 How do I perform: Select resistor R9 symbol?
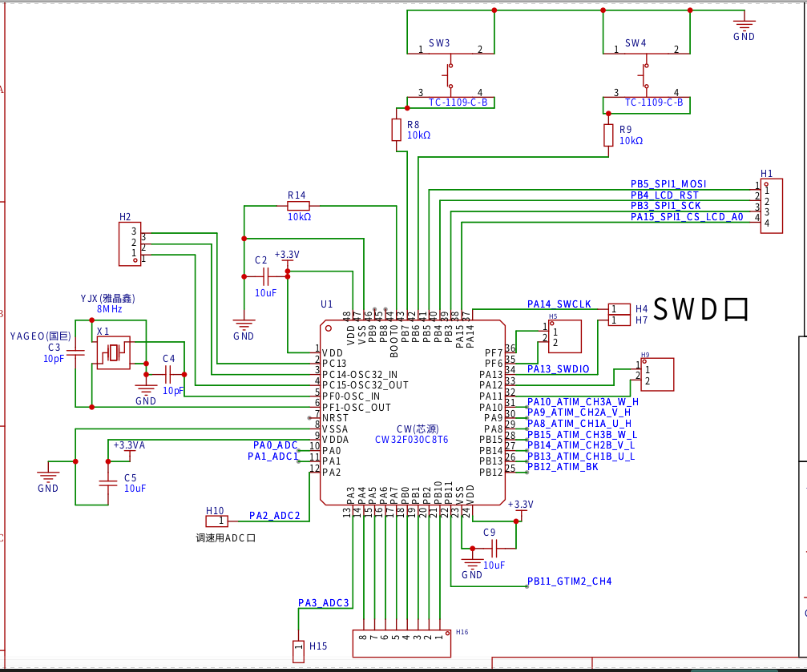[x=608, y=135]
